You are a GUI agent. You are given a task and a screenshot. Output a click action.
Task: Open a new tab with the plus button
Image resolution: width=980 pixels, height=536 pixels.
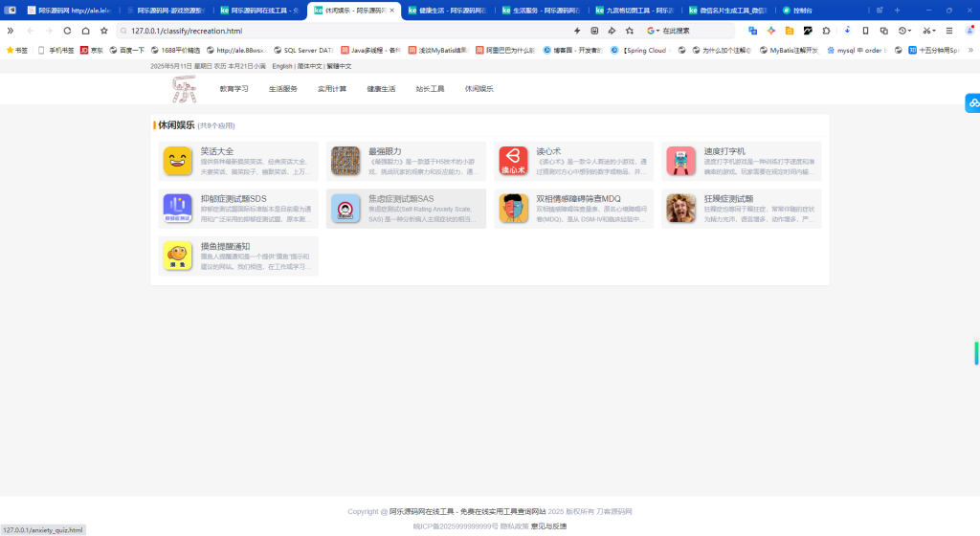tap(897, 10)
